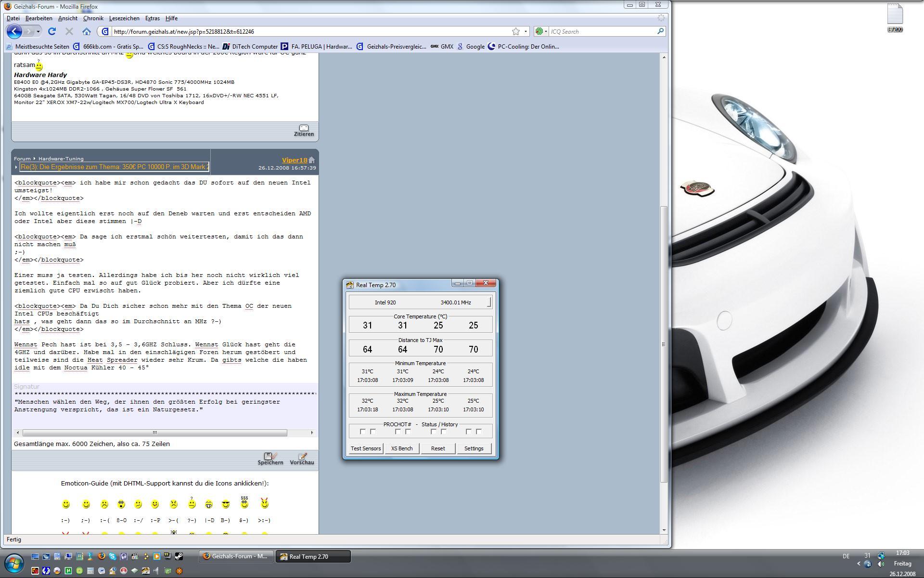Open the Bearbeiten menu
This screenshot has height=578, width=924.
(38, 18)
